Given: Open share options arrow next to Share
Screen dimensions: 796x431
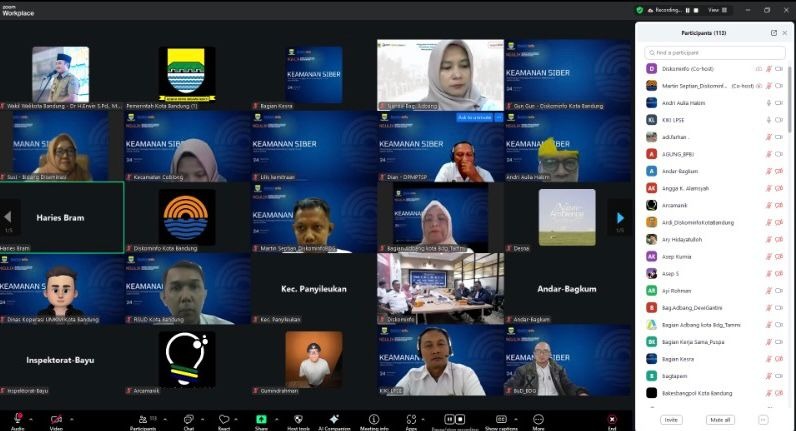Looking at the screenshot, I should click(276, 419).
